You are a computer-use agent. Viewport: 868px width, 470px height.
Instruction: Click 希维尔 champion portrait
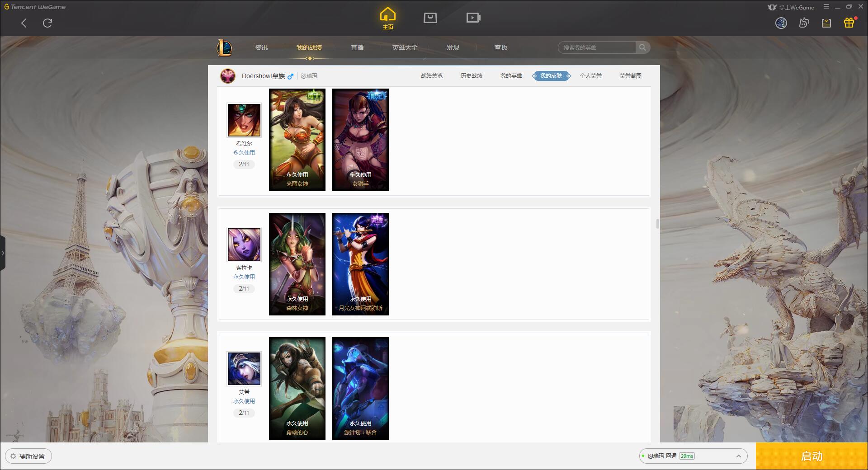point(244,120)
